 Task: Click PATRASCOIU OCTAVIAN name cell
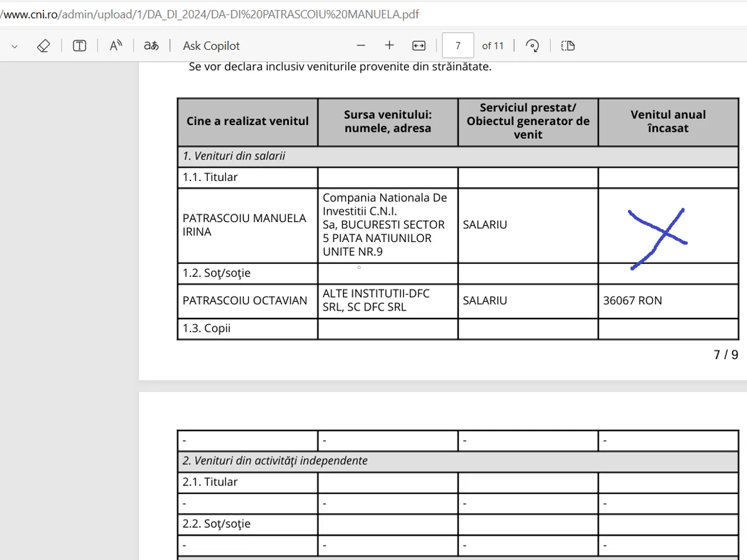pos(245,301)
